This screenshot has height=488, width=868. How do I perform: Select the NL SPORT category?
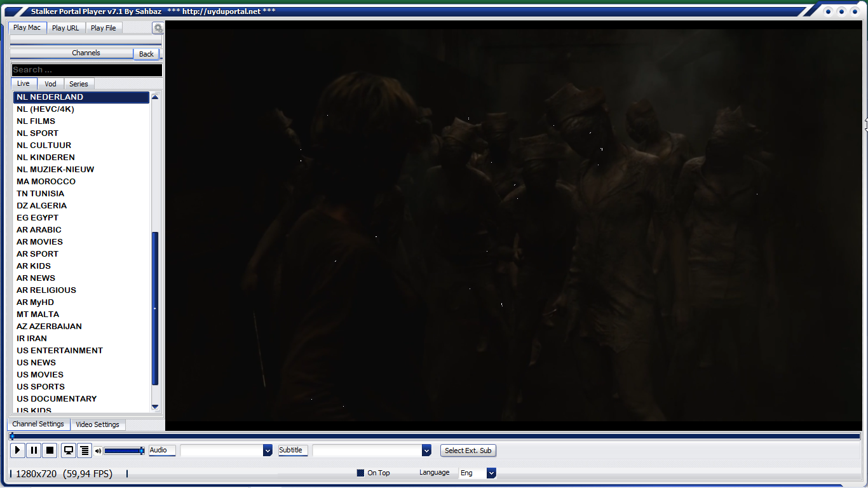tap(81, 133)
